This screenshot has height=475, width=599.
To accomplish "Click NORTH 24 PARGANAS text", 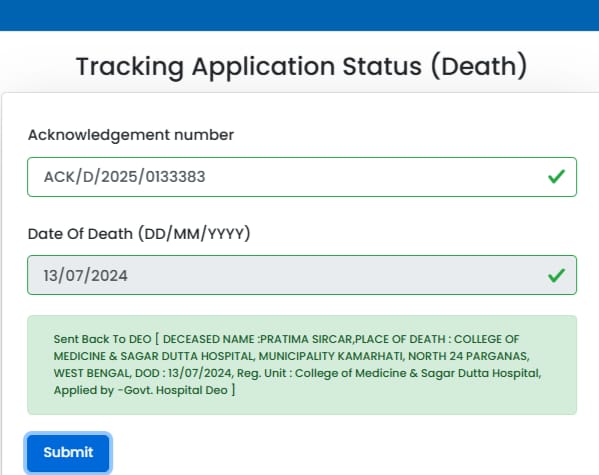I will coord(468,356).
